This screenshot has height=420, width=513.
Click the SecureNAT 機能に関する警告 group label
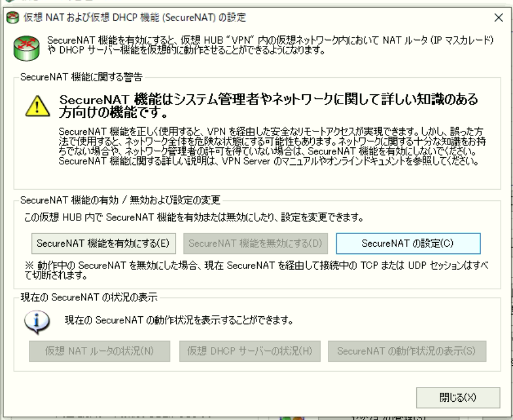tap(81, 77)
